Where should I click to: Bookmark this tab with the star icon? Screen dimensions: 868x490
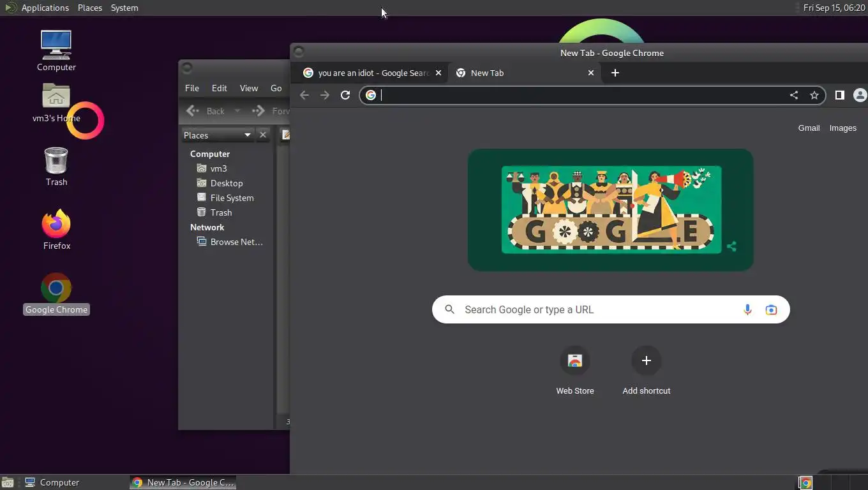click(x=814, y=95)
